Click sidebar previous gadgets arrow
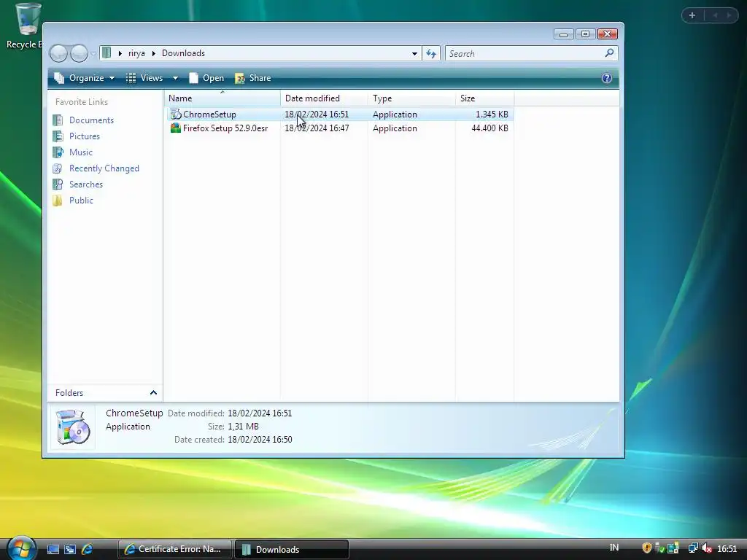 tap(715, 15)
